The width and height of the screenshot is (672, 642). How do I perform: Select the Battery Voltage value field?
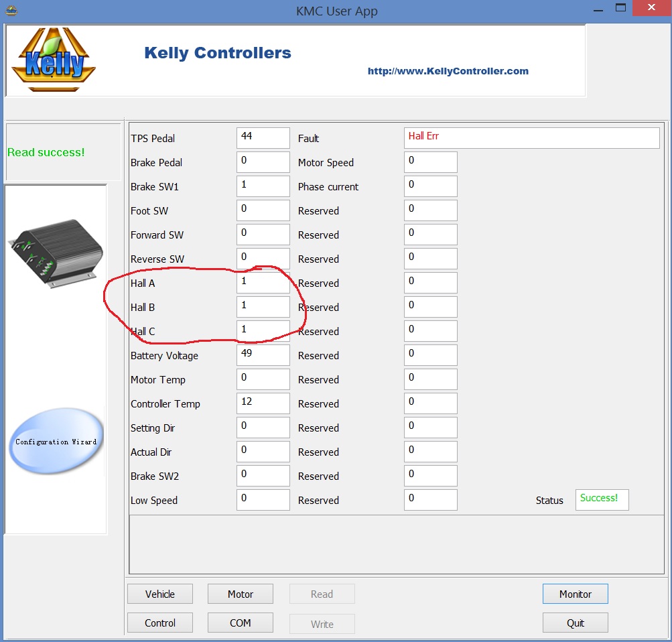[263, 355]
